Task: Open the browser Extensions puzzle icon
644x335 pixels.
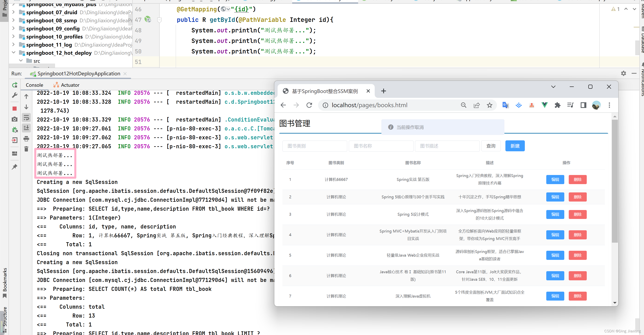Action: coord(557,105)
